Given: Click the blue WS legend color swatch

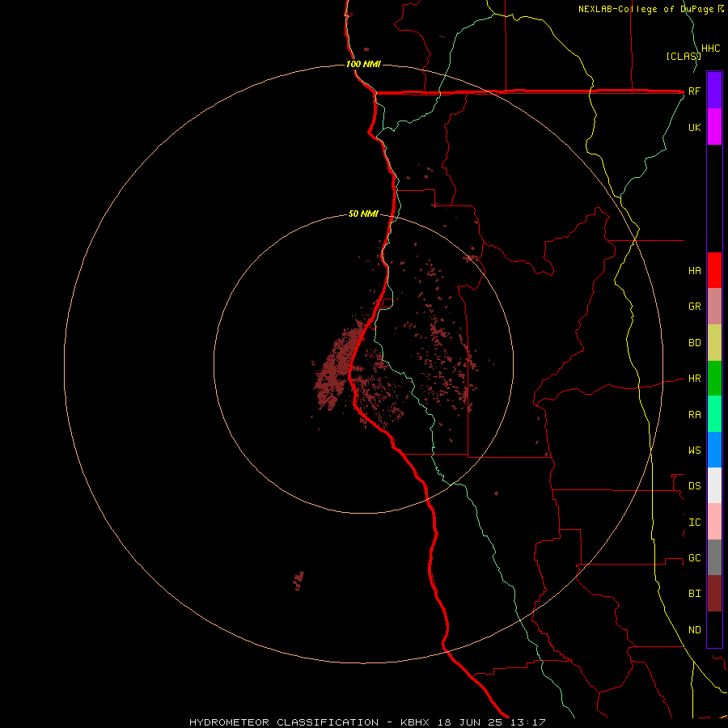Looking at the screenshot, I should click(714, 450).
